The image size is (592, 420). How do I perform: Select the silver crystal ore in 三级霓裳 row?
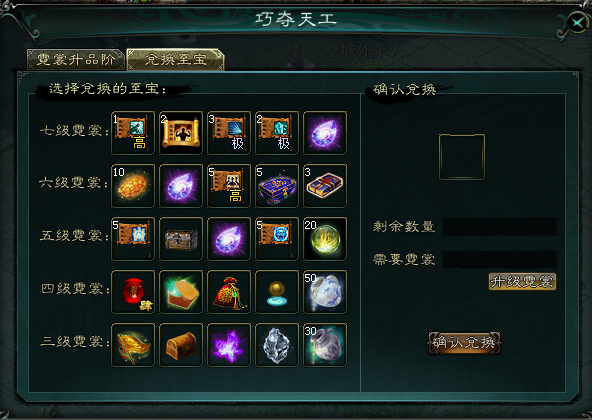[x=277, y=344]
